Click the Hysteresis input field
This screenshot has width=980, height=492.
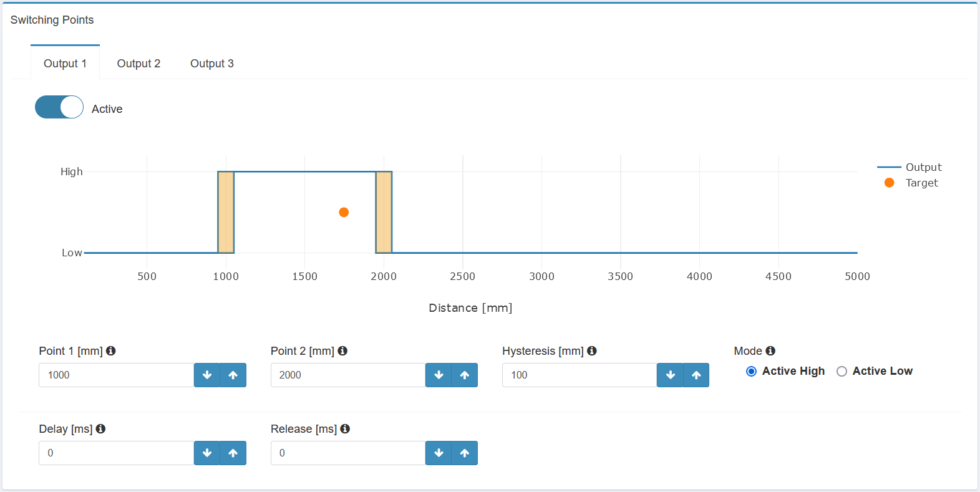pyautogui.click(x=579, y=375)
